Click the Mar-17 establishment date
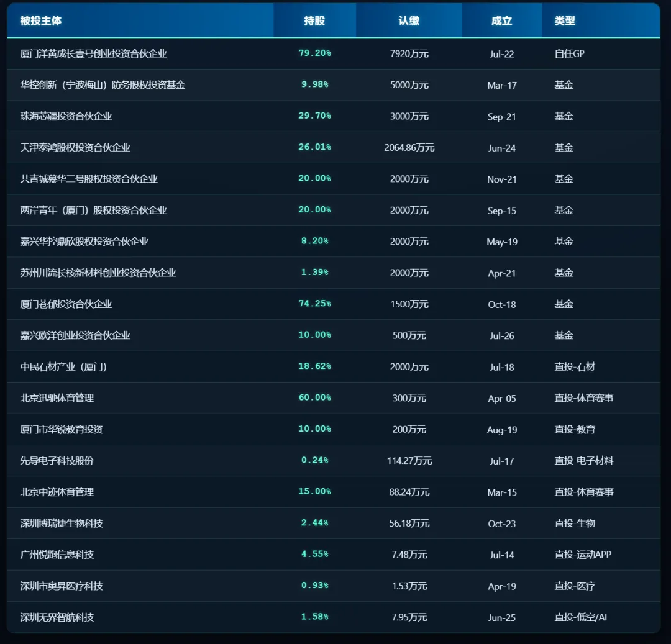 click(501, 85)
